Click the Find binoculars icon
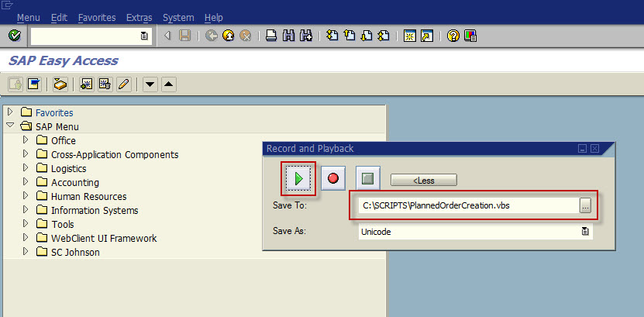644x317 pixels. [x=289, y=36]
